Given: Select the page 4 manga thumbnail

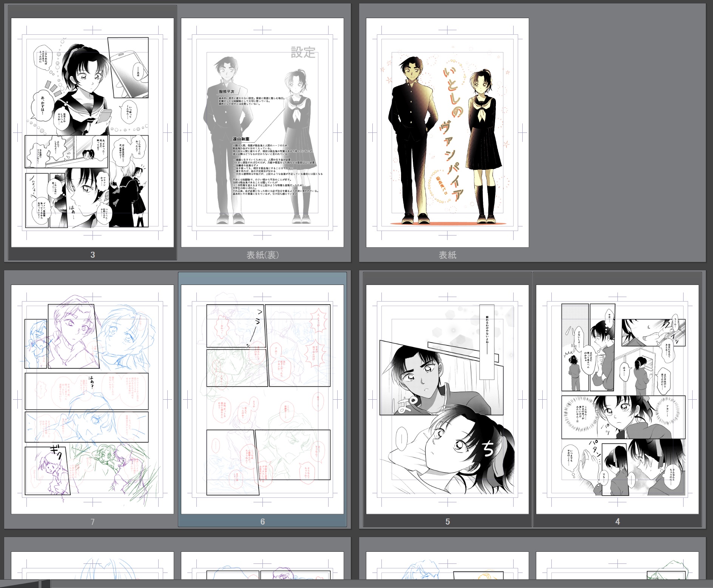Looking at the screenshot, I should click(617, 399).
